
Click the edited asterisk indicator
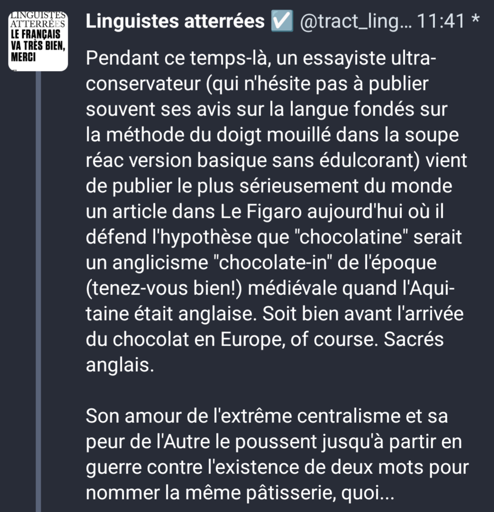pyautogui.click(x=475, y=19)
